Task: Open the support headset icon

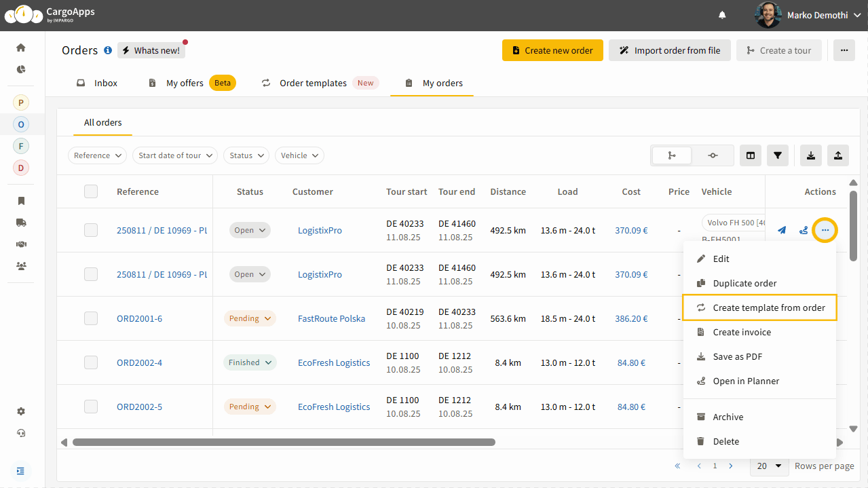Action: click(21, 433)
